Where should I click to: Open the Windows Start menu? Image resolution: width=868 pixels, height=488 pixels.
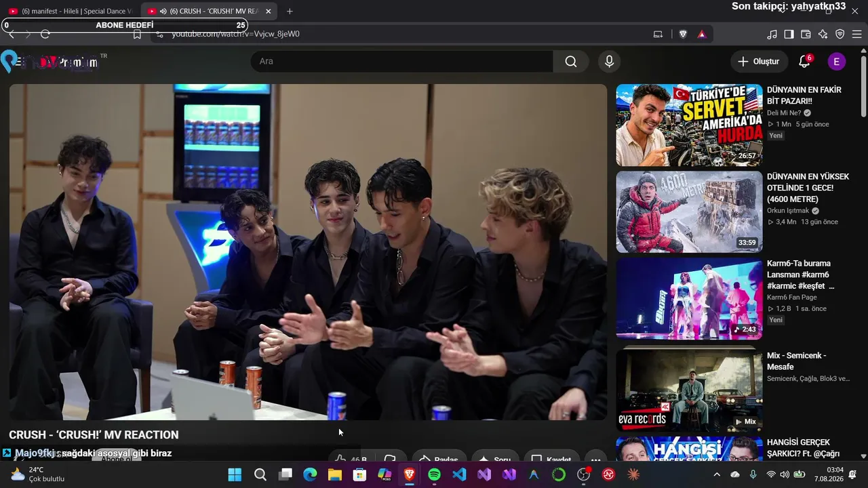[235, 474]
